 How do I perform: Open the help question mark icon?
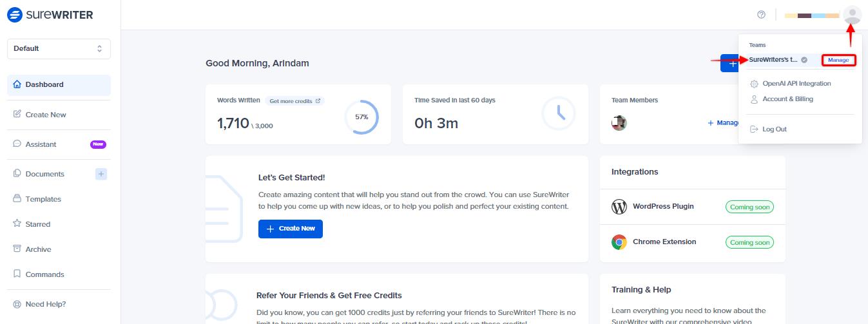tap(761, 15)
